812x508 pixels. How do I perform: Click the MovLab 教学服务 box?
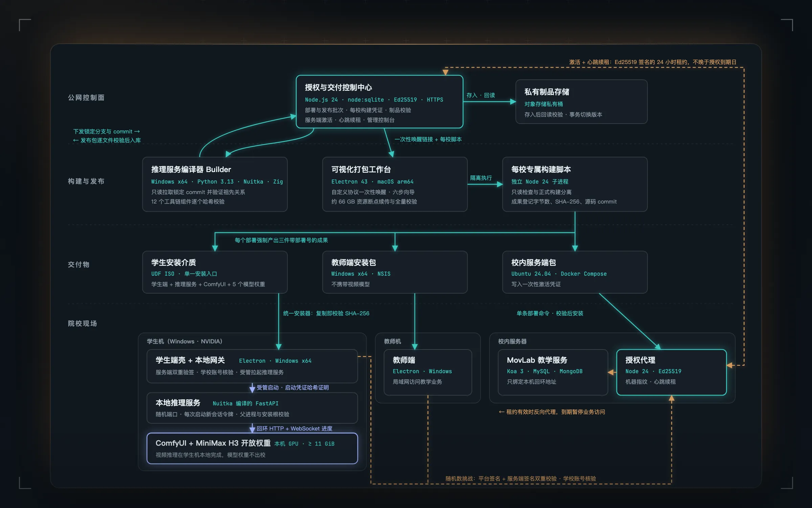553,372
